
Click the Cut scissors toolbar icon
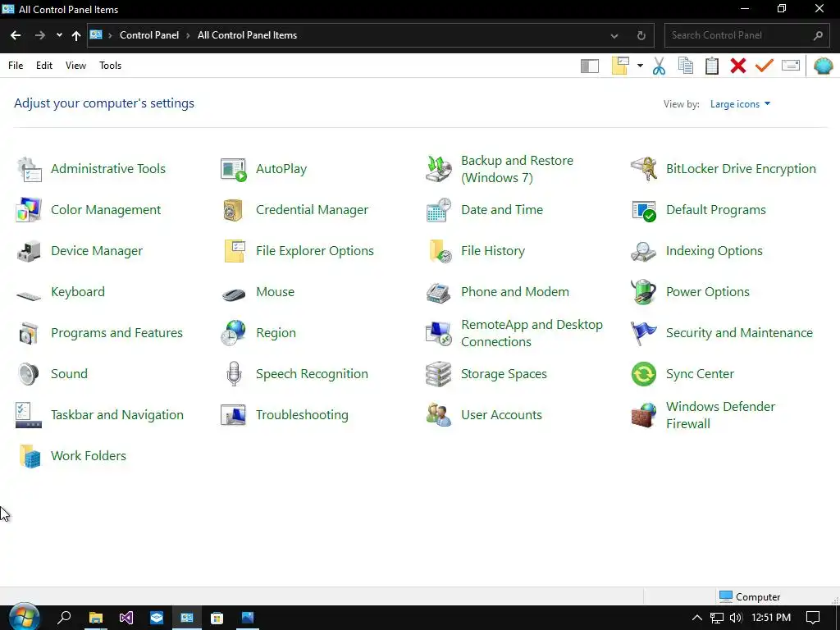(x=659, y=66)
